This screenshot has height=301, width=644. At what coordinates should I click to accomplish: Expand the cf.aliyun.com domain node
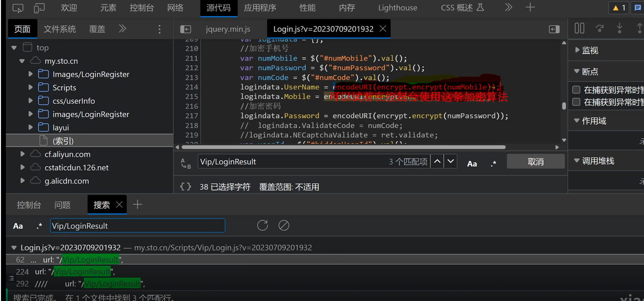(23, 154)
